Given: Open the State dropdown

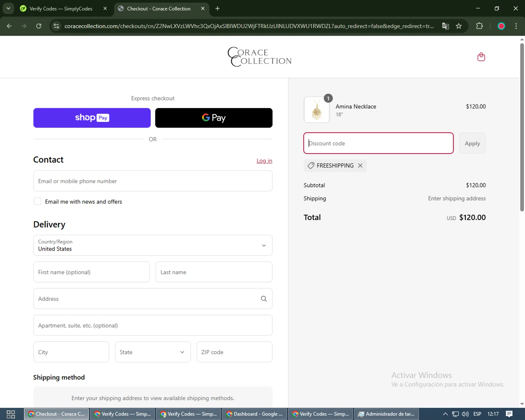Looking at the screenshot, I should point(153,352).
